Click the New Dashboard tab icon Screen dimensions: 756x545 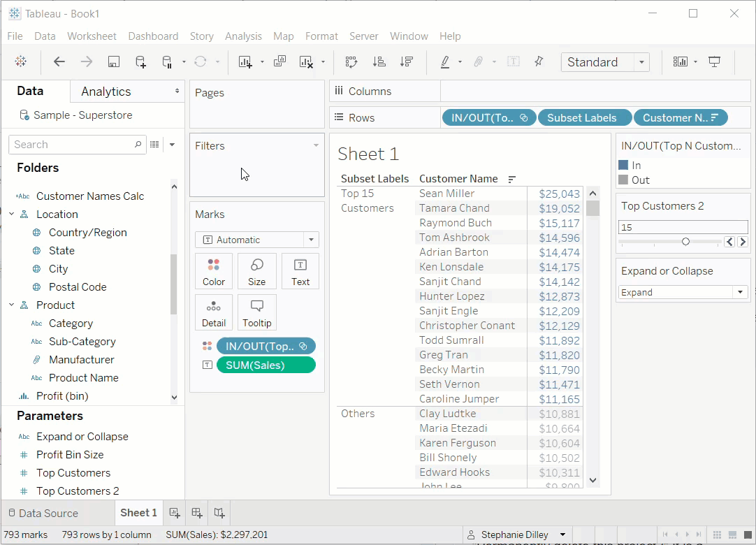point(197,513)
